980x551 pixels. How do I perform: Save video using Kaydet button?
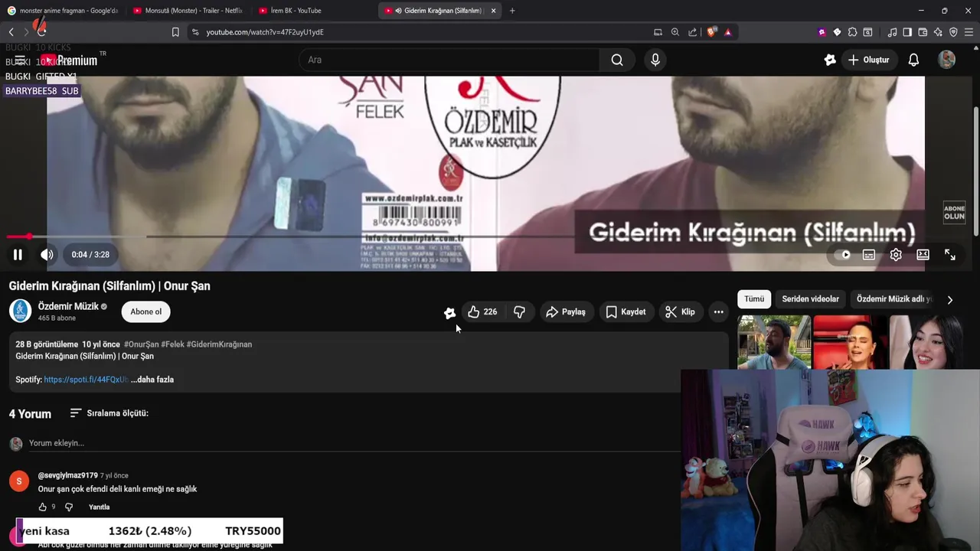(626, 311)
